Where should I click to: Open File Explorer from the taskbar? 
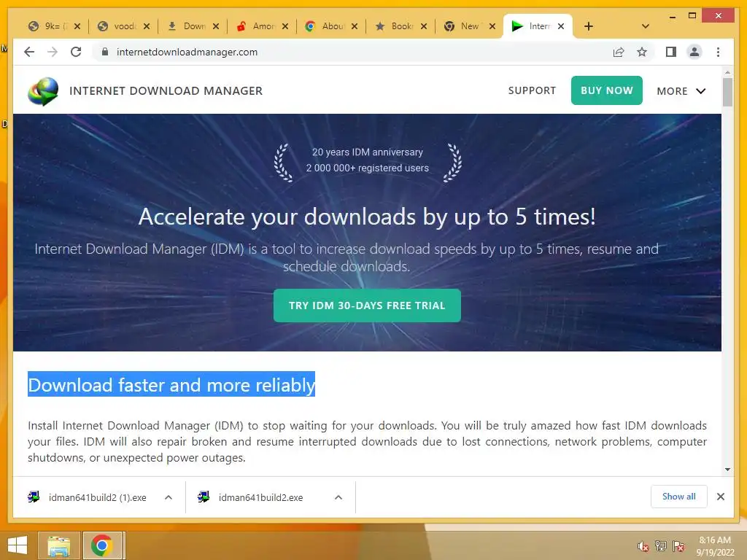[x=58, y=545]
